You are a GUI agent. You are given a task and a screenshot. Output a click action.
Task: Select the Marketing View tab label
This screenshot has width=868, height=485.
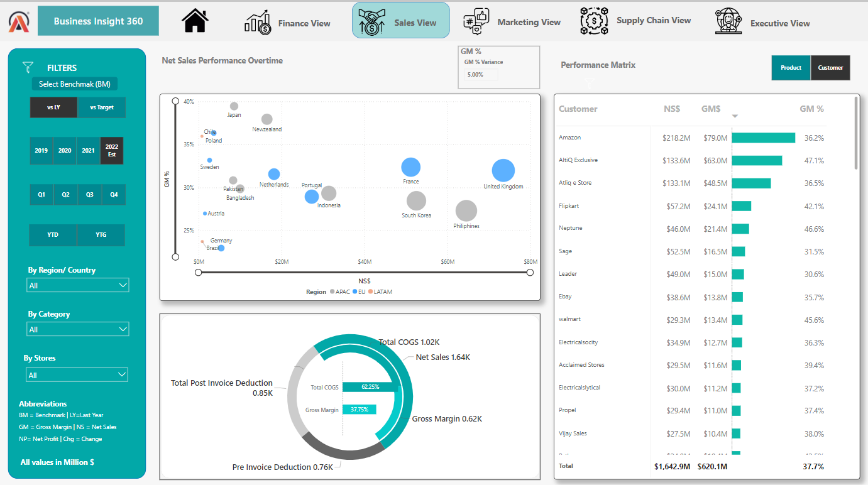pyautogui.click(x=529, y=22)
